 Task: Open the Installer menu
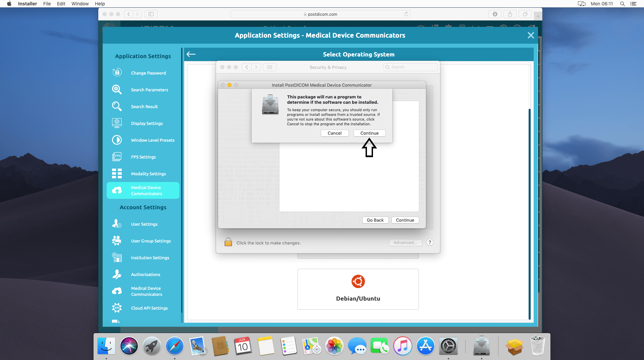(x=28, y=4)
